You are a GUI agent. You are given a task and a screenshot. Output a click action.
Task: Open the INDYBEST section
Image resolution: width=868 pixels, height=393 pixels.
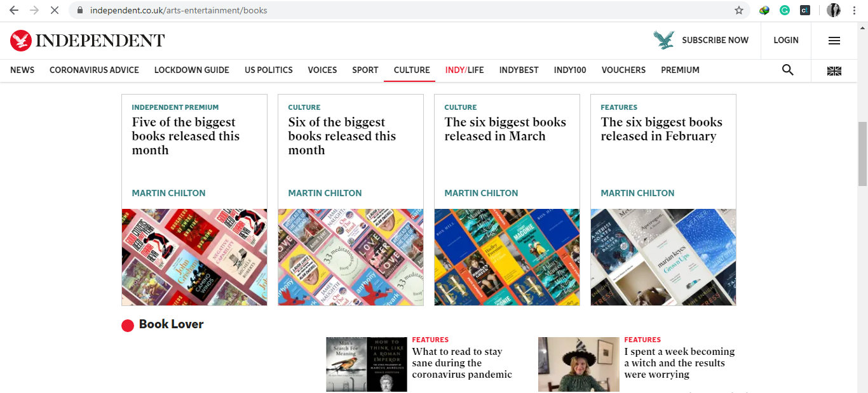519,70
